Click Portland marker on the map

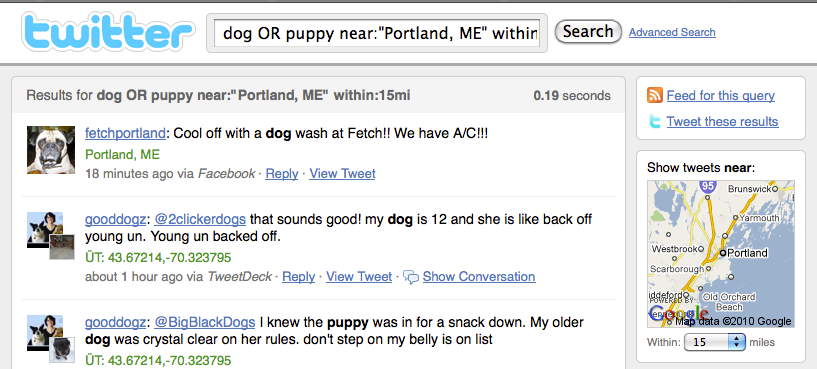[x=723, y=253]
